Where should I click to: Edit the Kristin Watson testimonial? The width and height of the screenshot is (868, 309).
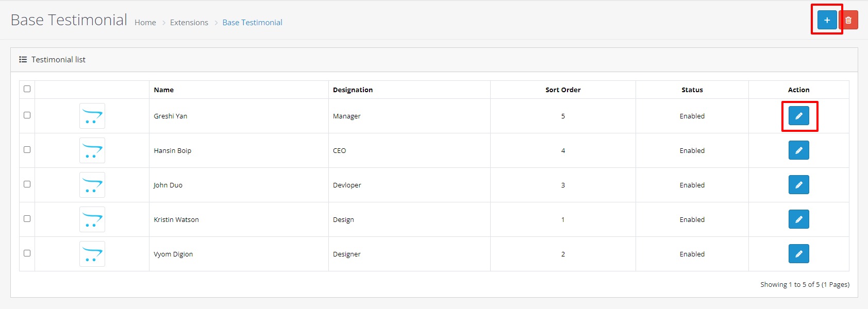[798, 219]
